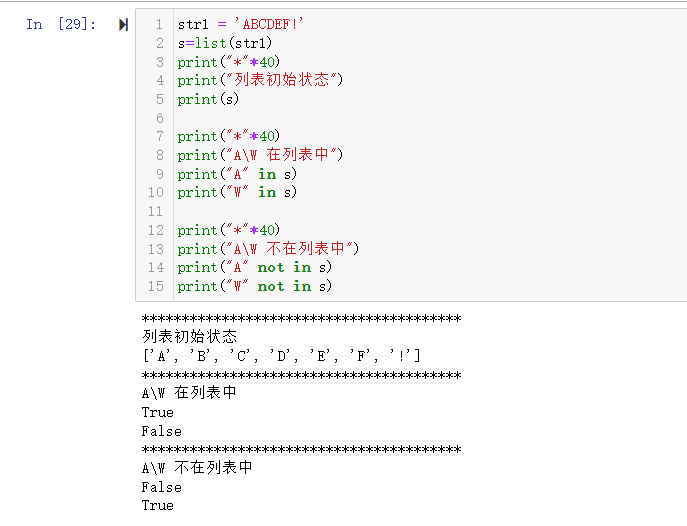The height and width of the screenshot is (526, 687).
Task: Click line print("A\W 在列表中")
Action: pos(260,155)
